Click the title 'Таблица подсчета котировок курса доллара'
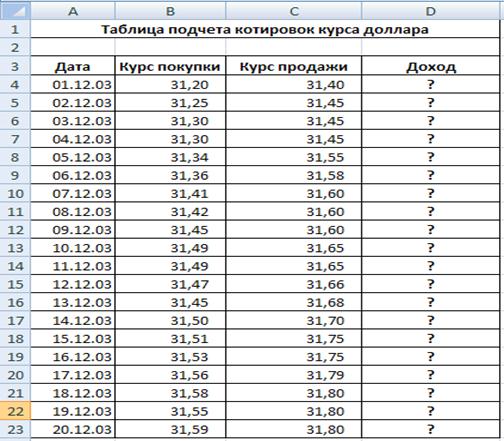The width and height of the screenshot is (504, 441). coord(265,29)
